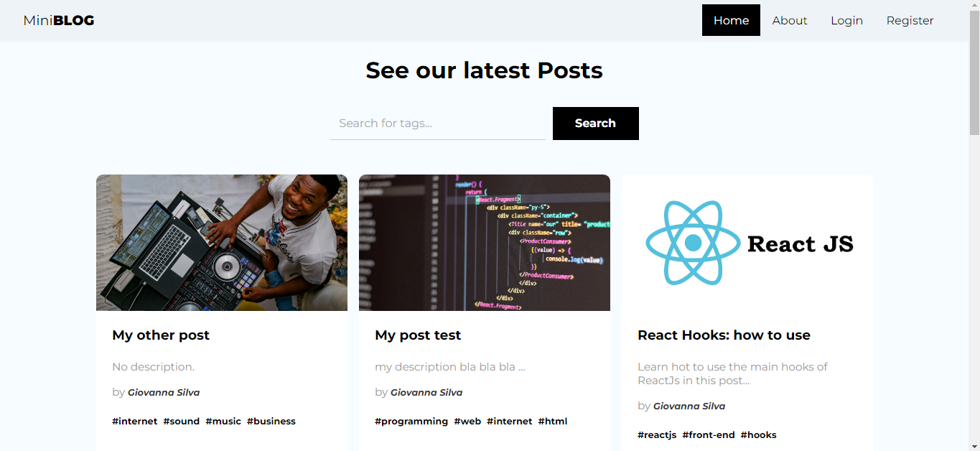Screen dimensions: 980x451
Task: Open the React JS logo thumbnail
Action: tap(747, 243)
